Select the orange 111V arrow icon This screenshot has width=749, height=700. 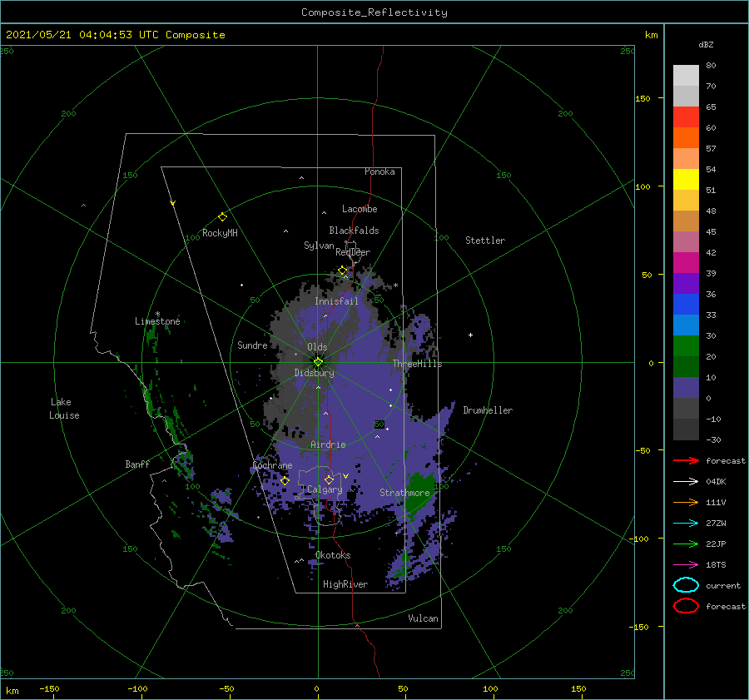point(686,502)
